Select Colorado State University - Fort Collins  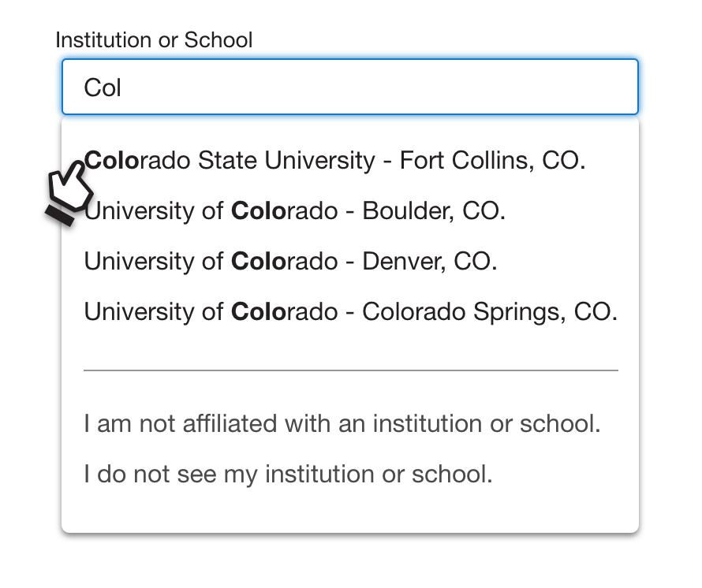[x=334, y=161]
